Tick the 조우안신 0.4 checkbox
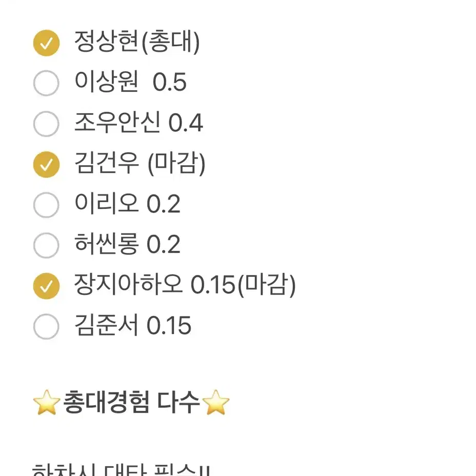This screenshot has width=476, height=476. pos(46,124)
